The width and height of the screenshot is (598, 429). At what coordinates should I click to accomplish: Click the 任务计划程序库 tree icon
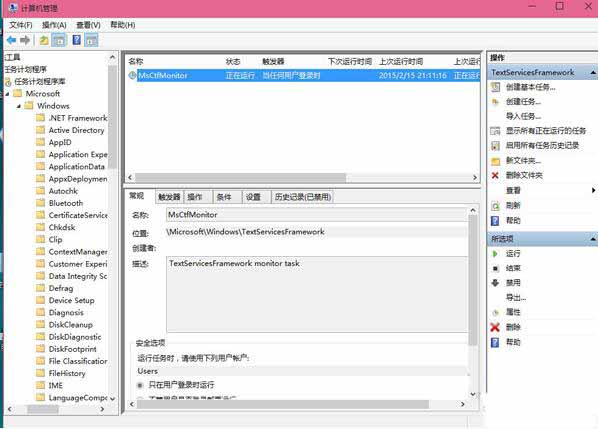click(x=8, y=82)
